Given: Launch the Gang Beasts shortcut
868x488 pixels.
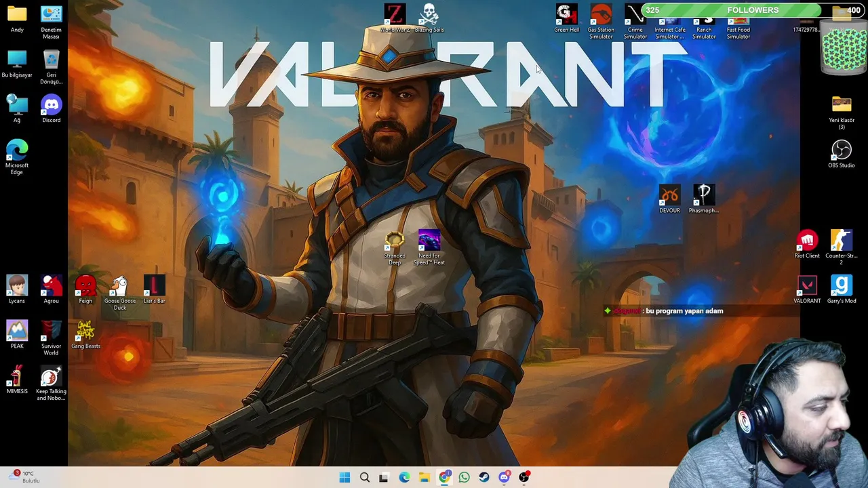Looking at the screenshot, I should (x=85, y=335).
